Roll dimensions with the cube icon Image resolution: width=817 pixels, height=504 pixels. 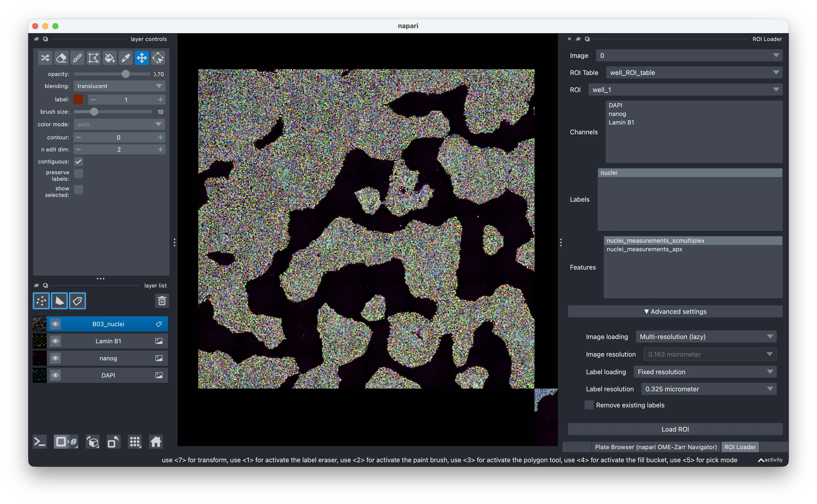(x=93, y=442)
